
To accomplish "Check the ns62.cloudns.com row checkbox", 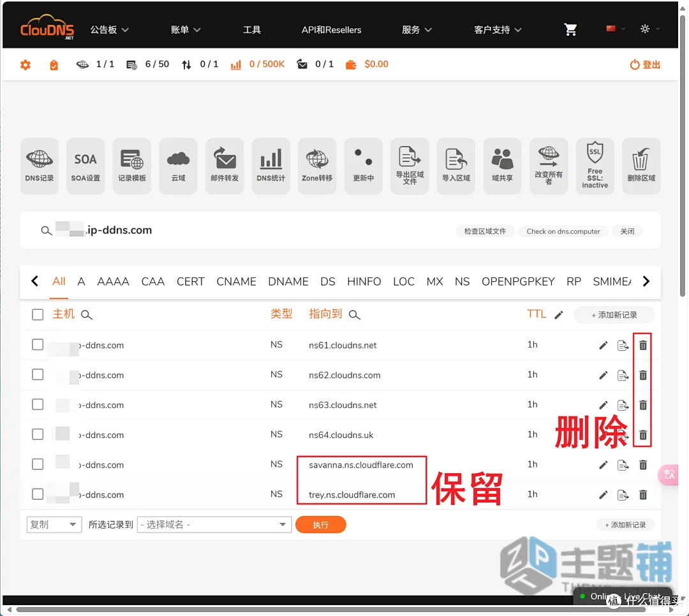I will coord(38,374).
